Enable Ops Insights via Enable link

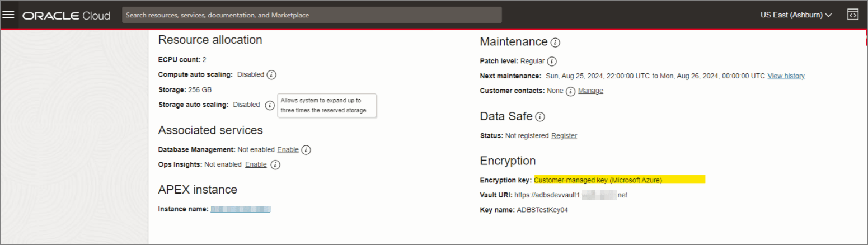click(x=256, y=164)
